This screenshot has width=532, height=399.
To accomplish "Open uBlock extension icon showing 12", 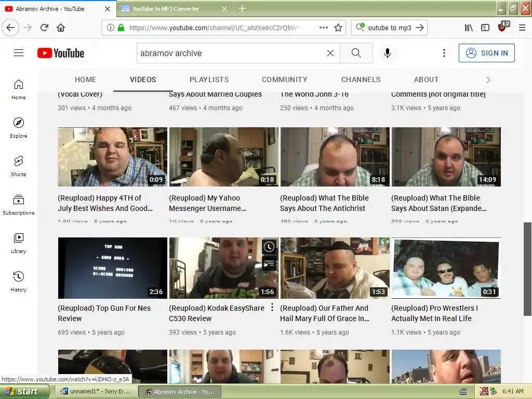I will 503,27.
